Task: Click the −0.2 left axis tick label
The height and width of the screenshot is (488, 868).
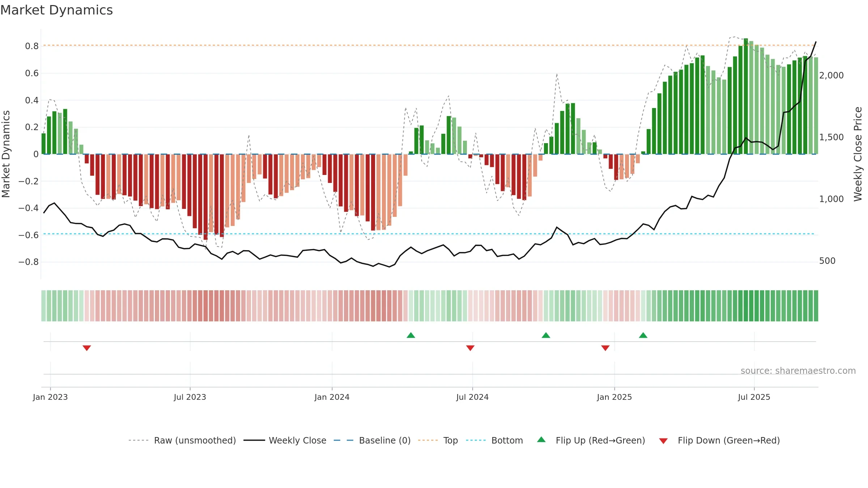Action: pyautogui.click(x=29, y=181)
